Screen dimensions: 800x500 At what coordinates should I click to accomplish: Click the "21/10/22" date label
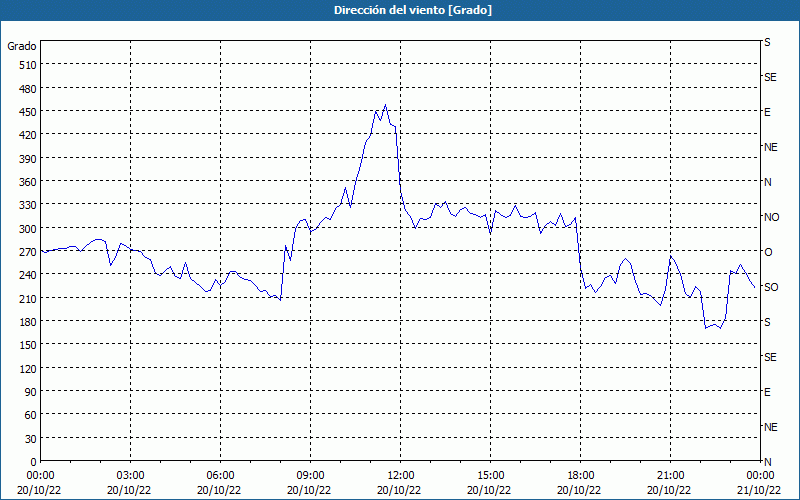click(759, 490)
